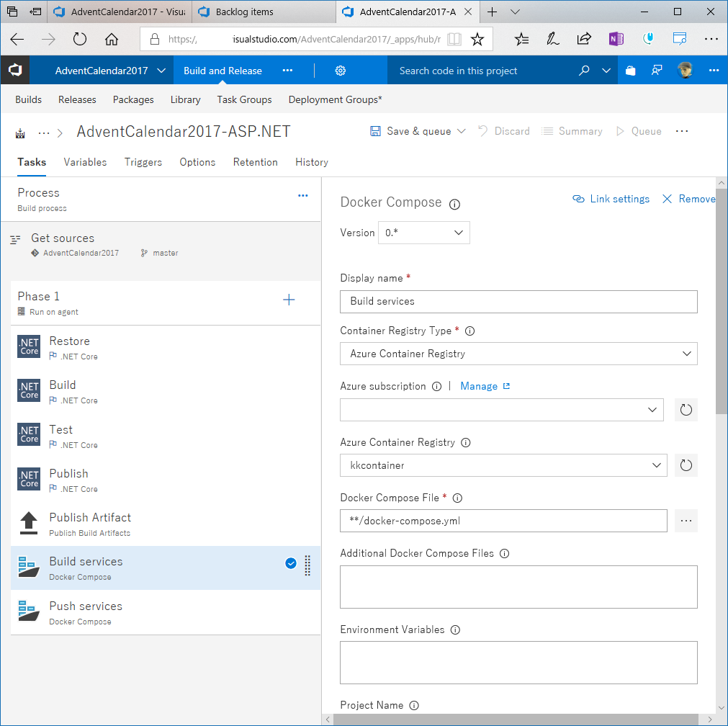Show Docker Compose File info tooltip
This screenshot has height=726, width=728.
(x=457, y=498)
